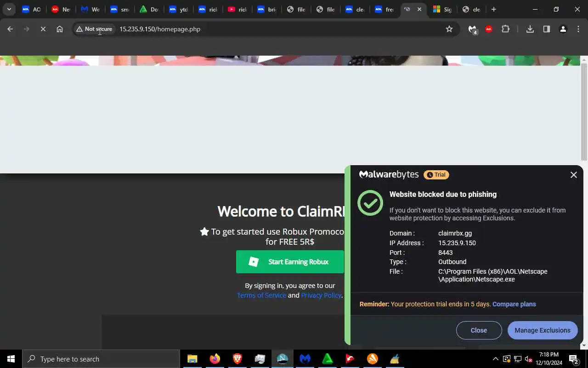Open a new tab with the plus button

tap(493, 9)
